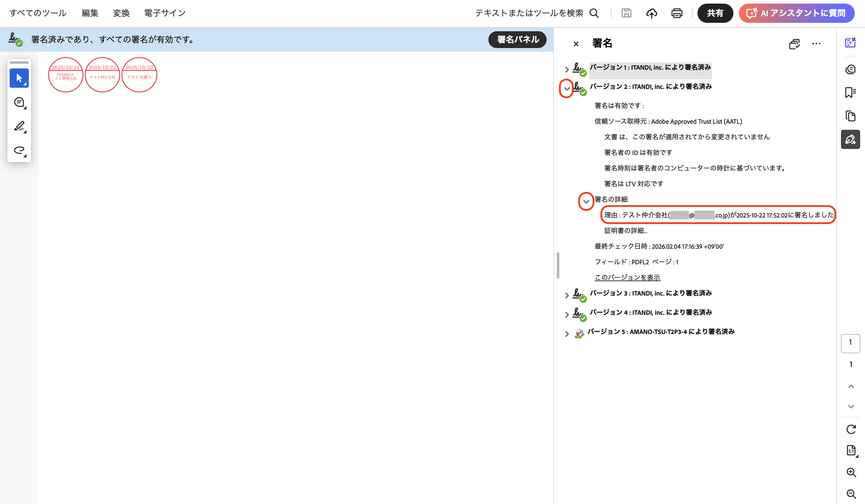Collapse バージョン 2 signature entry
This screenshot has width=865, height=504.
coord(567,89)
